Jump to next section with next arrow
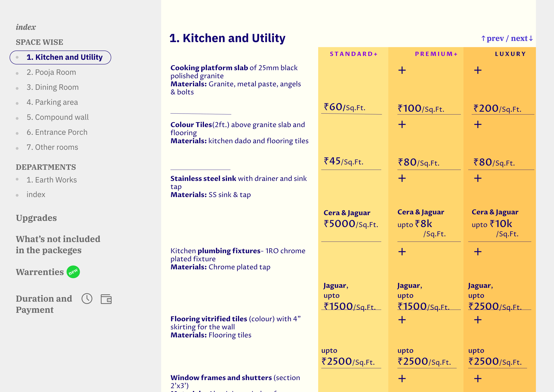This screenshot has height=392, width=554. 522,38
